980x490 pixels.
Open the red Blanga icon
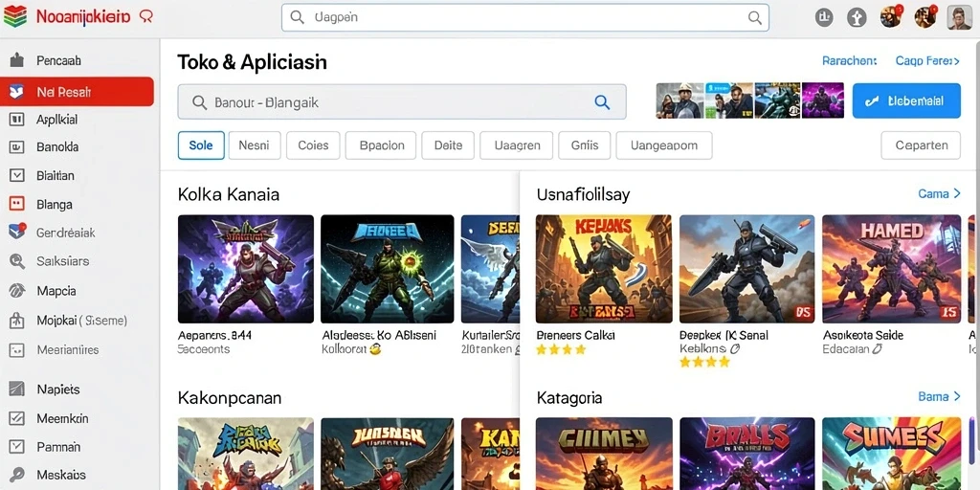(x=17, y=205)
